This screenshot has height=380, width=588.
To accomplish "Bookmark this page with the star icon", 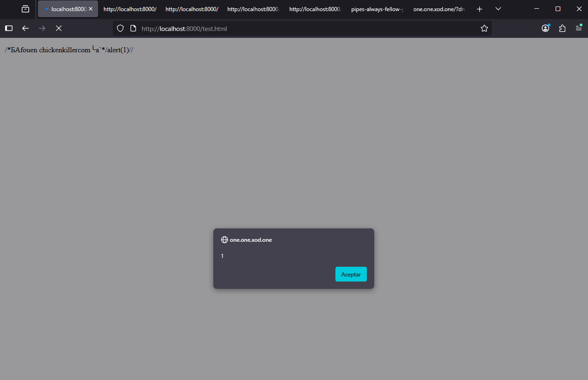I will [x=484, y=28].
